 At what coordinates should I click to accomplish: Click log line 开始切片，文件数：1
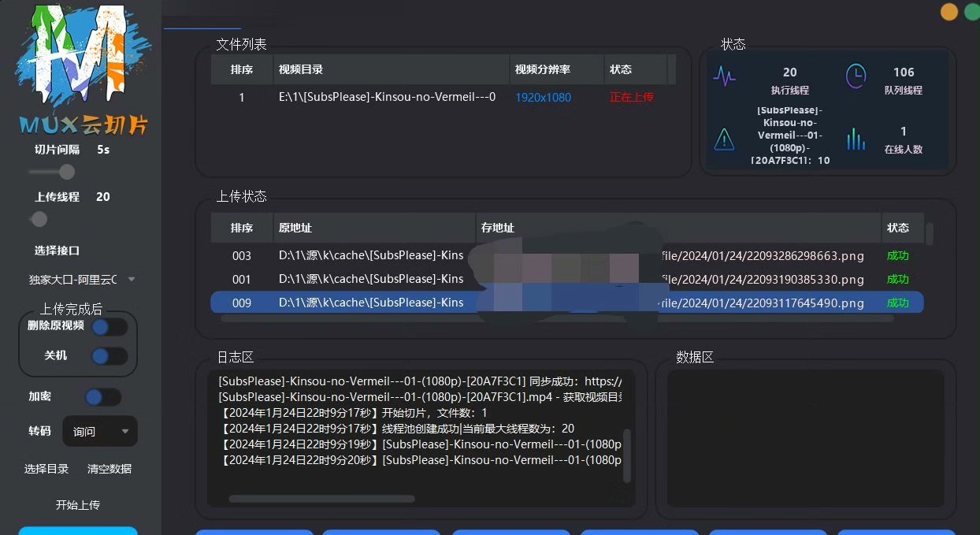pos(353,413)
